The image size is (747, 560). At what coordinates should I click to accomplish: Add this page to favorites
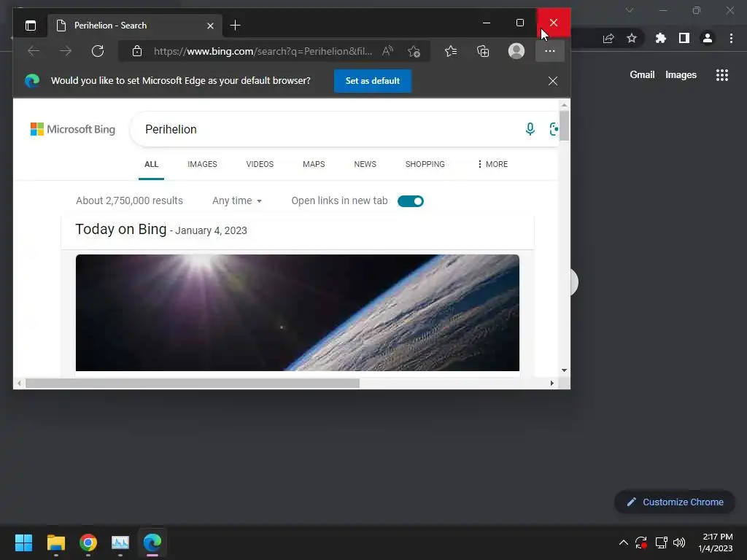click(x=414, y=51)
